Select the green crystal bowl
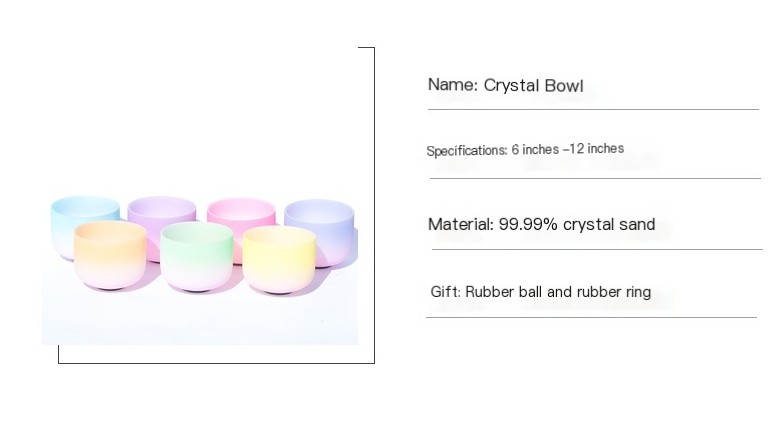 197,257
